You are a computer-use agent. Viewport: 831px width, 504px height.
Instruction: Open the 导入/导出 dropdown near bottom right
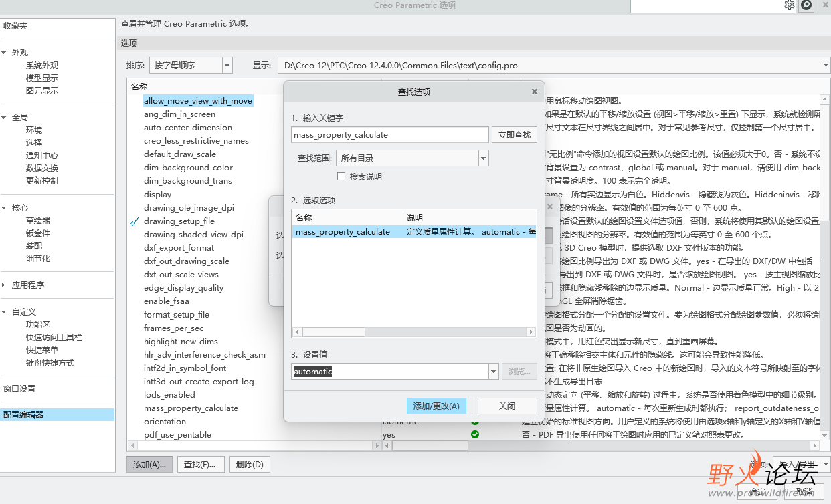point(800,463)
